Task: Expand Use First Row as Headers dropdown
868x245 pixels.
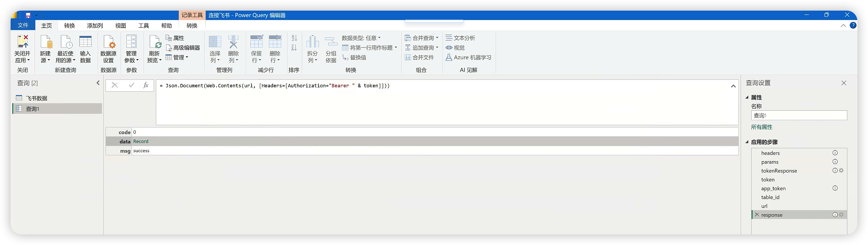Action: (396, 47)
